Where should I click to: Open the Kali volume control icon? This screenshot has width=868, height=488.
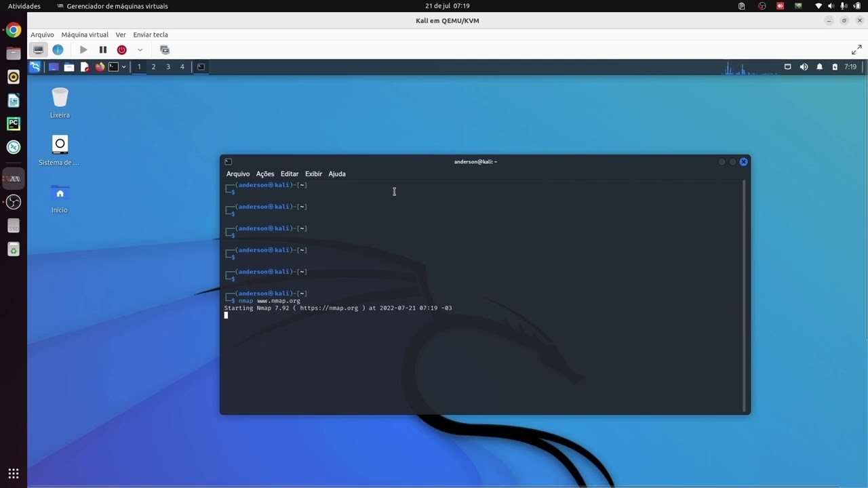(x=804, y=67)
